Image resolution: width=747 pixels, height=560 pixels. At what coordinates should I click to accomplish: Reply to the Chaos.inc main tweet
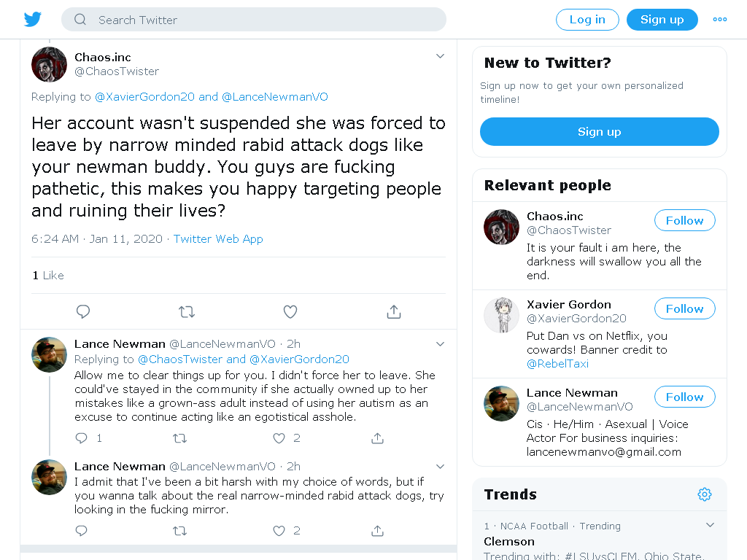click(x=83, y=312)
